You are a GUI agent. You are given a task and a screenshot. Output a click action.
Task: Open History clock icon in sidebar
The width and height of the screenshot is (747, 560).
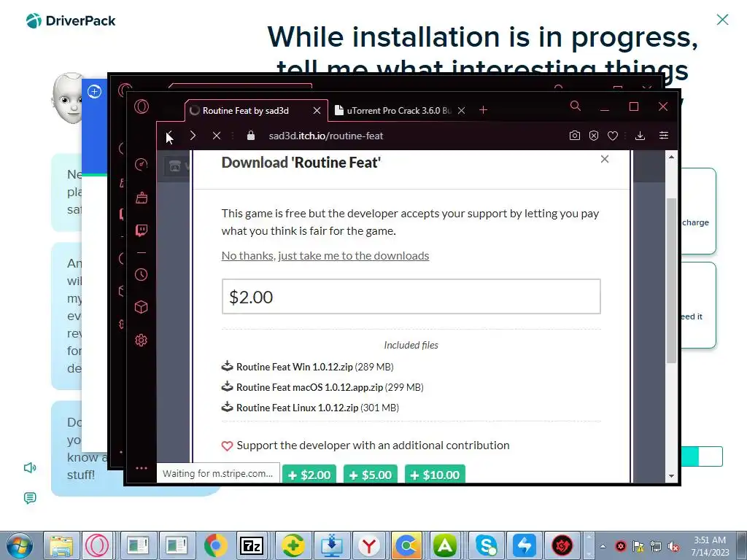(x=141, y=274)
